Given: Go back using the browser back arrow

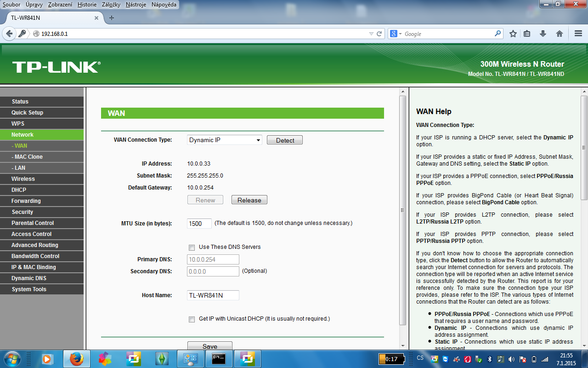Looking at the screenshot, I should [x=9, y=34].
